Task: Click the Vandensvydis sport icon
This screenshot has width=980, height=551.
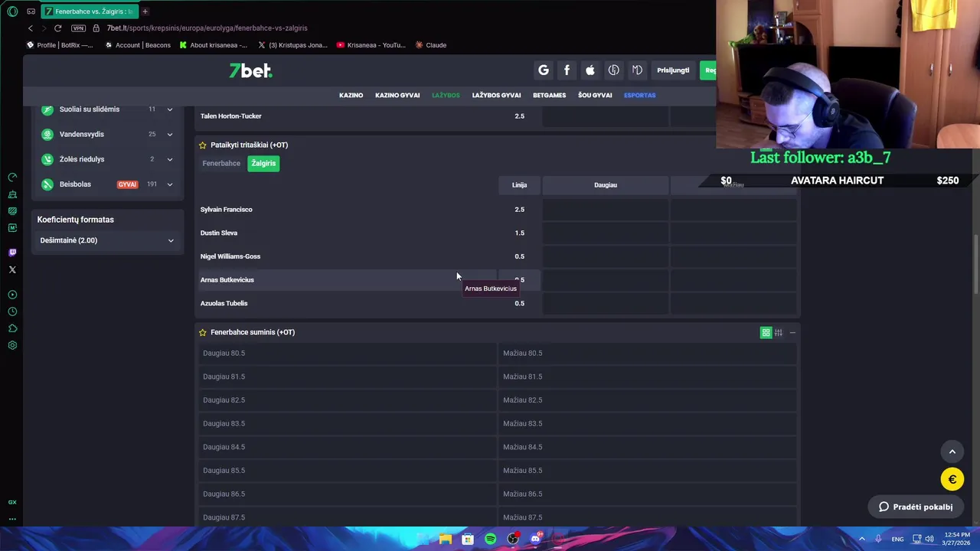Action: coord(47,134)
